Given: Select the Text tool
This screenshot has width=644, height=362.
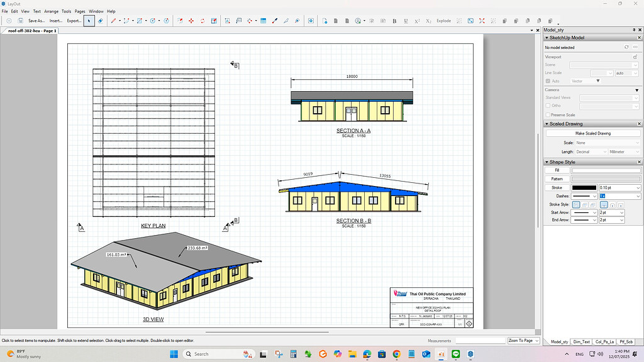Looking at the screenshot, I should [226, 20].
